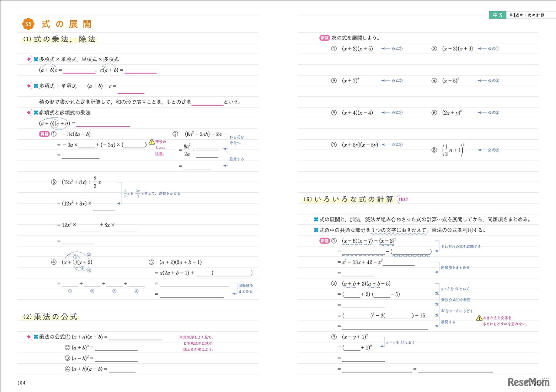The width and height of the screenshot is (556, 392).
Task: Click the note わる式を分母へ
Action: [237, 139]
